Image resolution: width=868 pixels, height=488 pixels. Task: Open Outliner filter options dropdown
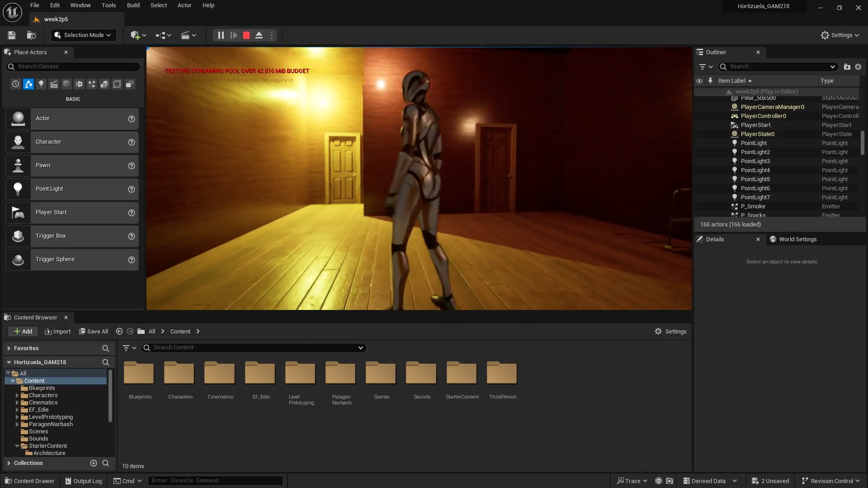point(706,67)
